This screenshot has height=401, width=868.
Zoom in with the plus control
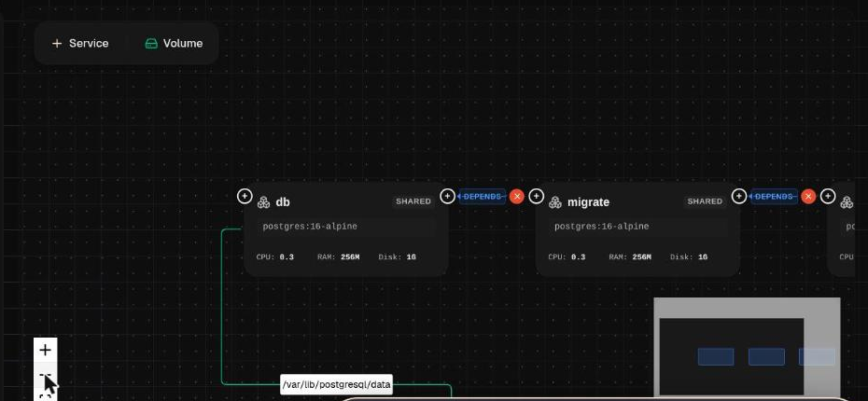click(x=46, y=350)
